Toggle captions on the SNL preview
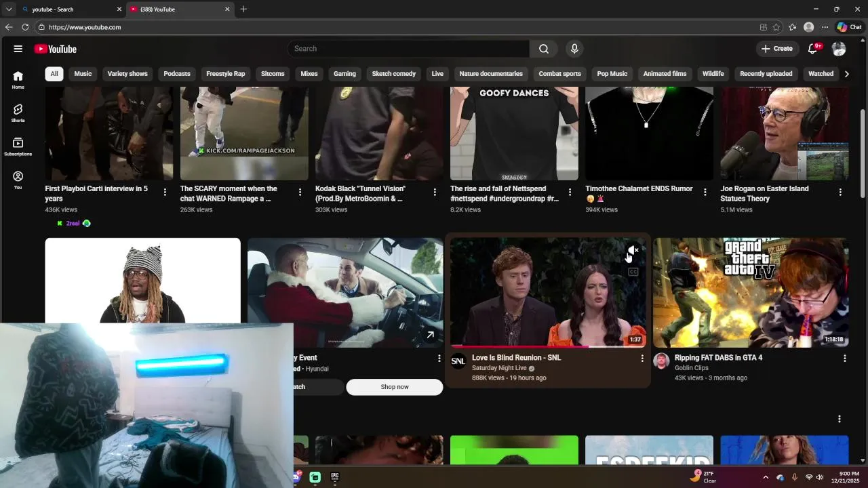Image resolution: width=868 pixels, height=488 pixels. tap(633, 272)
